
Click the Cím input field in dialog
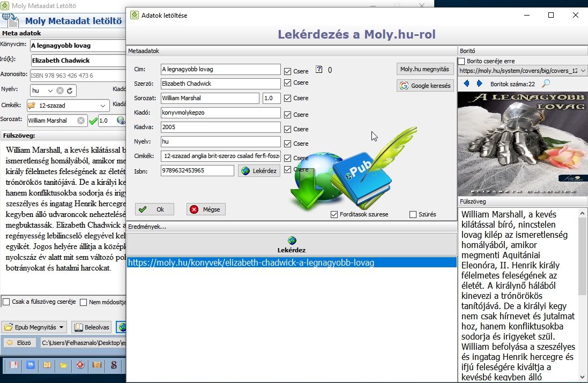click(220, 69)
